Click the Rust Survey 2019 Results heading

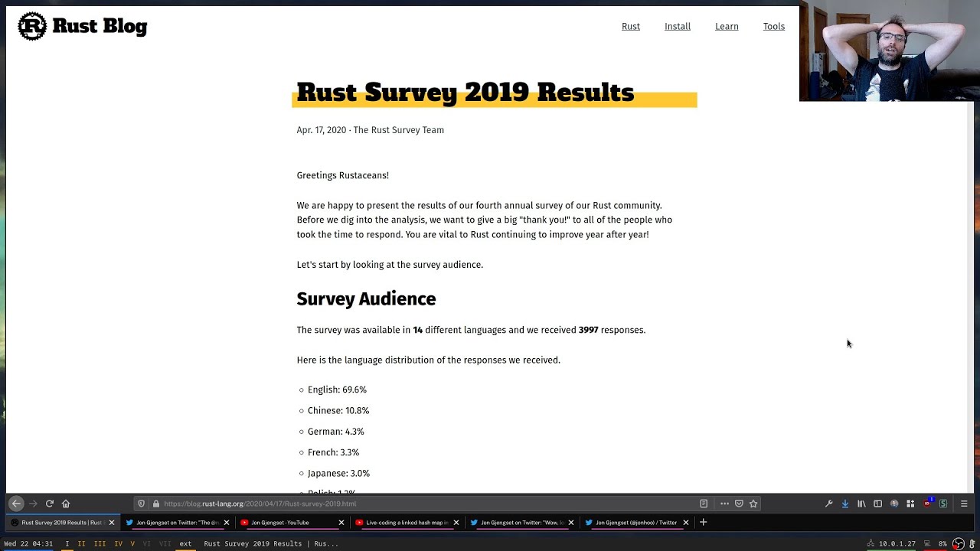tap(465, 92)
